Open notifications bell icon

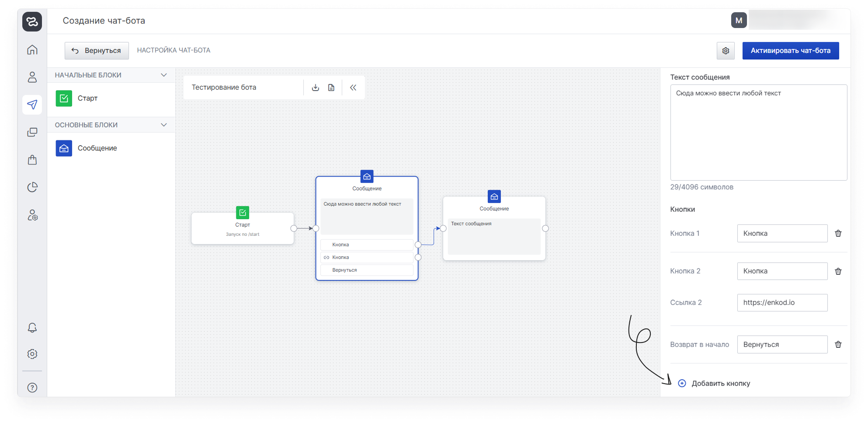pyautogui.click(x=32, y=328)
